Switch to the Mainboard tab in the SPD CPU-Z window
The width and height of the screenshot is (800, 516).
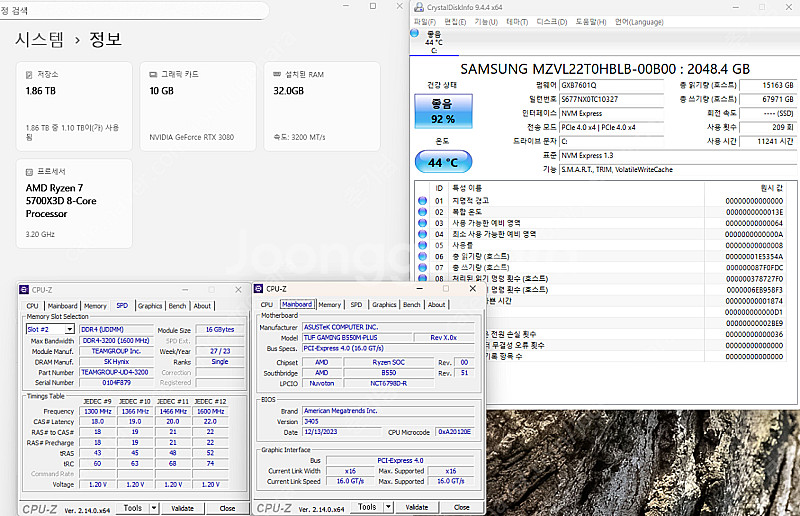coord(62,306)
